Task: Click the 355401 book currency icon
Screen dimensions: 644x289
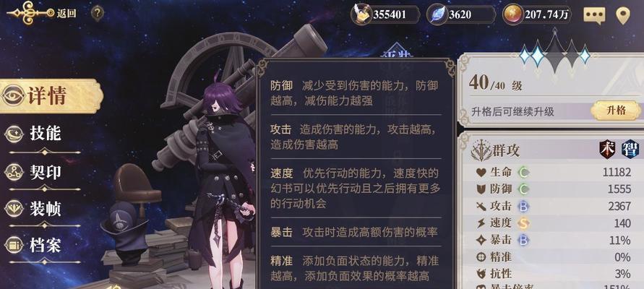Action: coord(361,14)
